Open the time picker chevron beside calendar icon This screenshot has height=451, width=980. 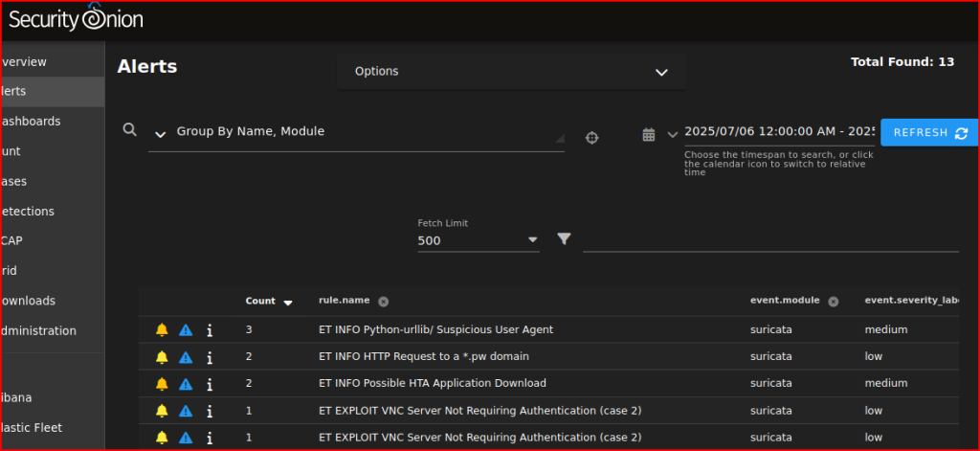tap(672, 134)
